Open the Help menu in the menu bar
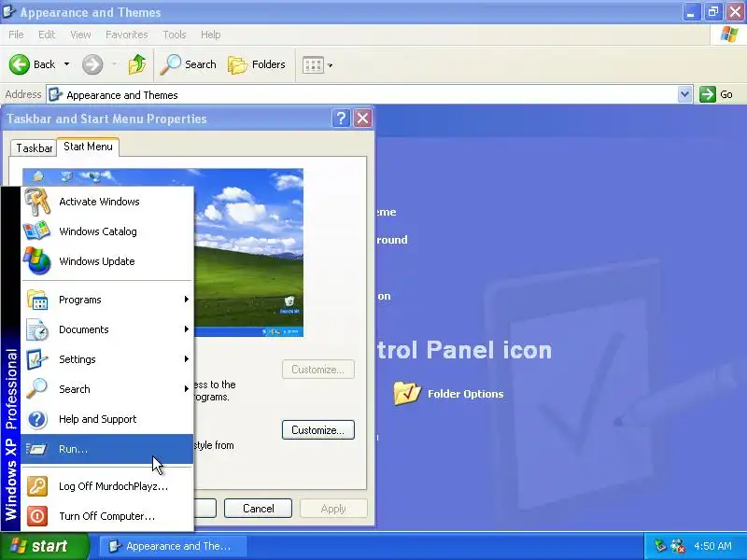This screenshot has width=747, height=560. click(x=211, y=35)
